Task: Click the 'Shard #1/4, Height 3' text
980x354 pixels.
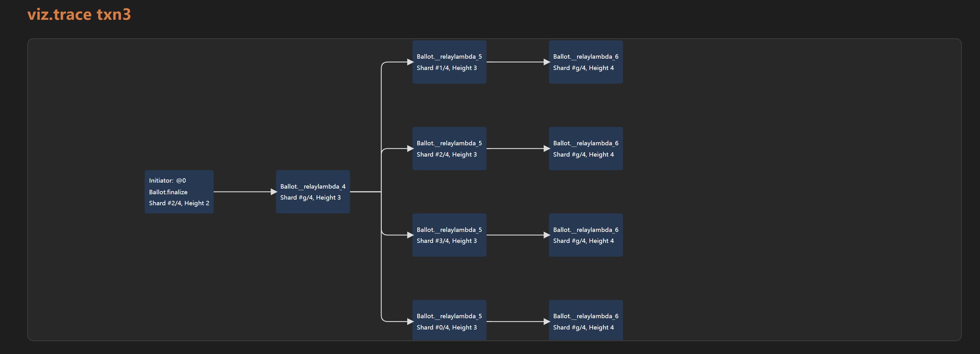Action: coord(446,68)
